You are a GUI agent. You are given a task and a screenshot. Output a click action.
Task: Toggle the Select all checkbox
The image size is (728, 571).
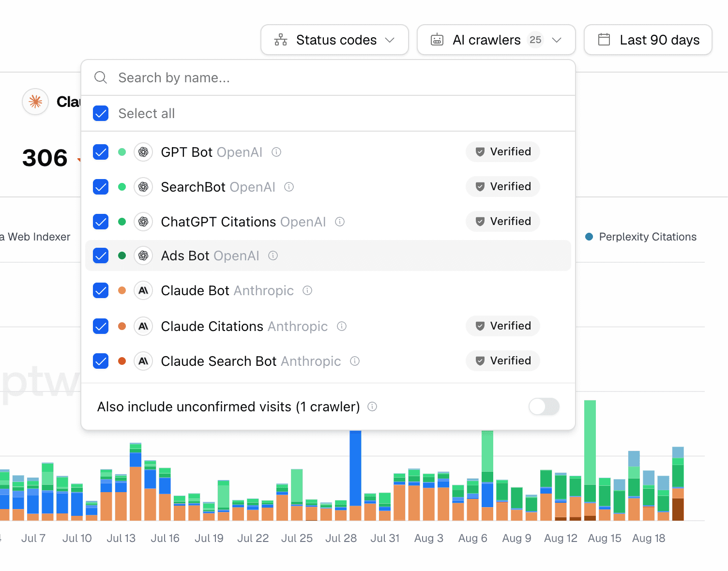tap(101, 113)
